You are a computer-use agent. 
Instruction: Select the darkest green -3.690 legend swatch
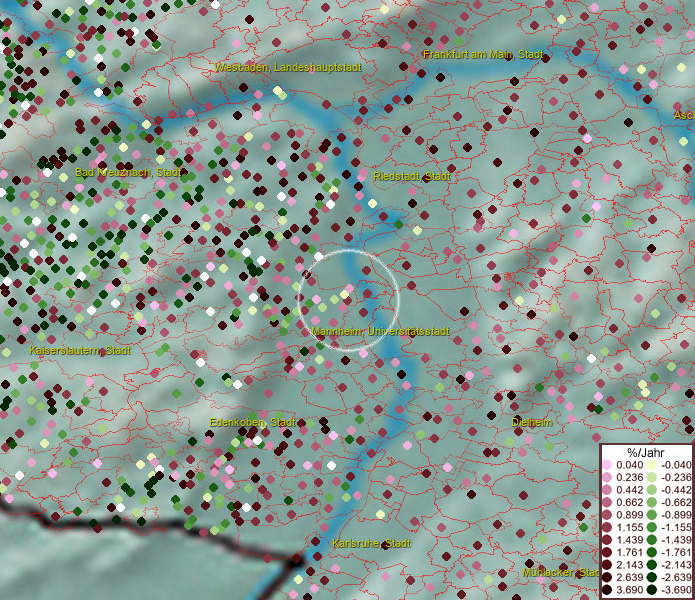pyautogui.click(x=652, y=590)
